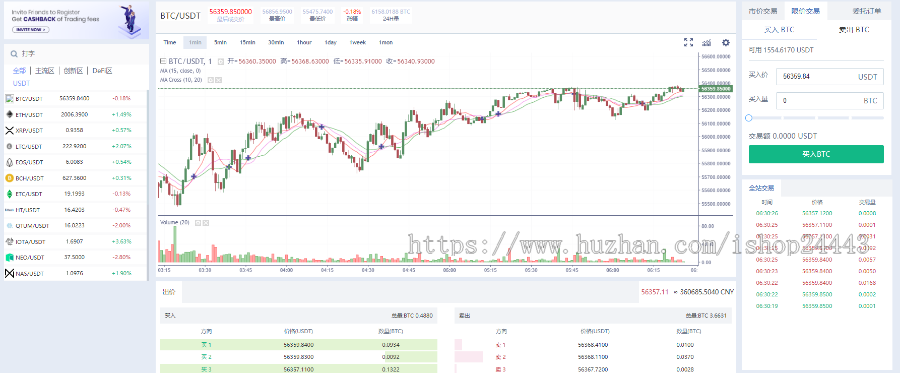Select the 1week timeframe

click(x=358, y=42)
